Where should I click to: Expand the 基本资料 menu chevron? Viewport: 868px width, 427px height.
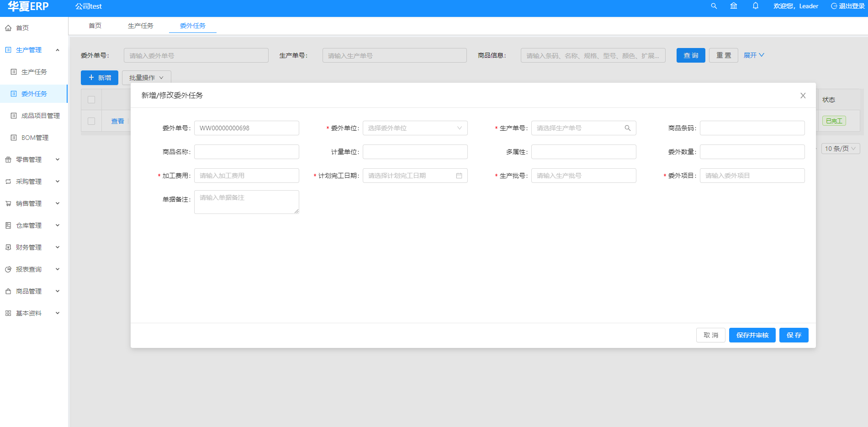tap(58, 313)
